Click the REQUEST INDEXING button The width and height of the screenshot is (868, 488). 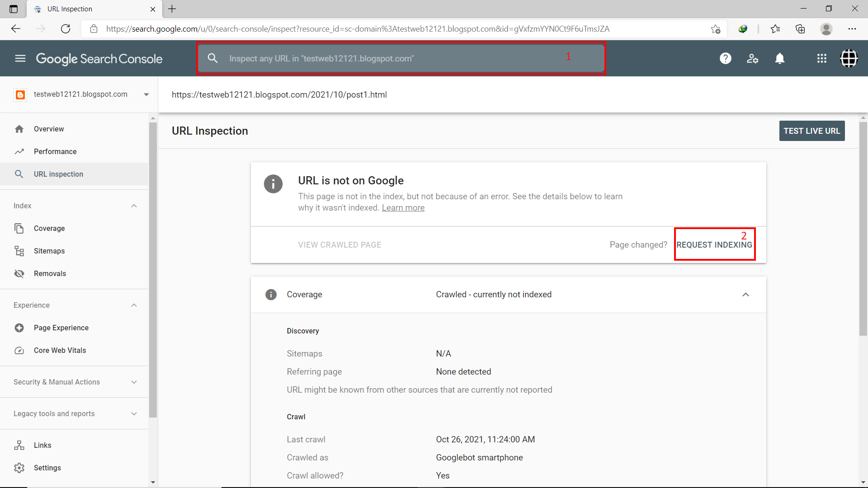click(714, 244)
